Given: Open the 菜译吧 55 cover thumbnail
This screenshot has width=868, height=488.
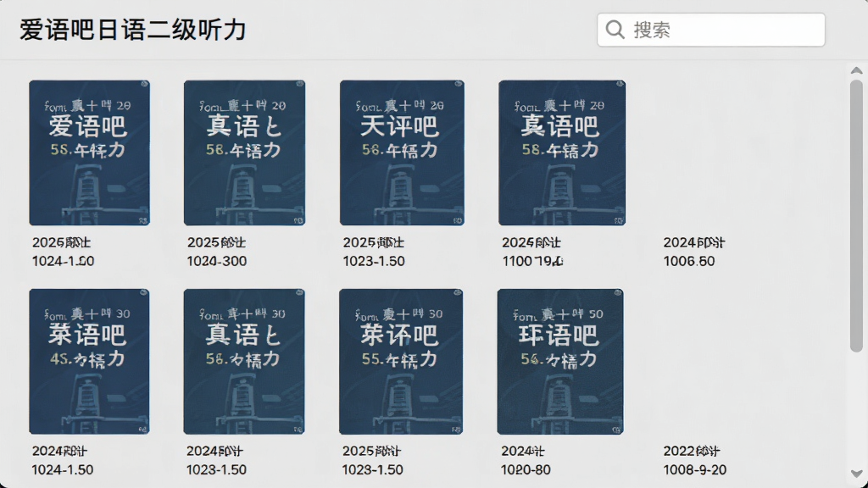Looking at the screenshot, I should [x=401, y=361].
